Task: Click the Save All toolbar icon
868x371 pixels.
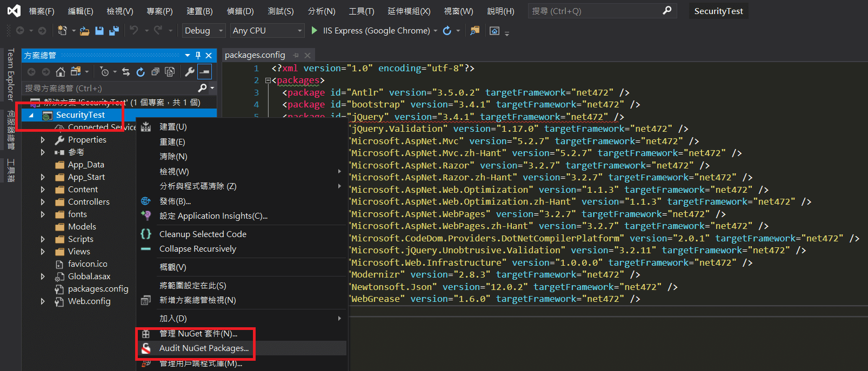Action: point(114,31)
